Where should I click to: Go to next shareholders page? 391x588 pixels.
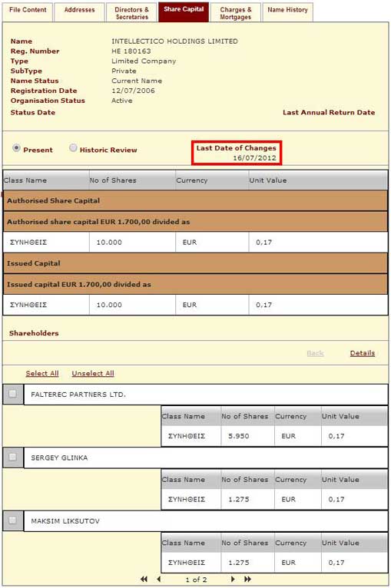[x=233, y=580]
